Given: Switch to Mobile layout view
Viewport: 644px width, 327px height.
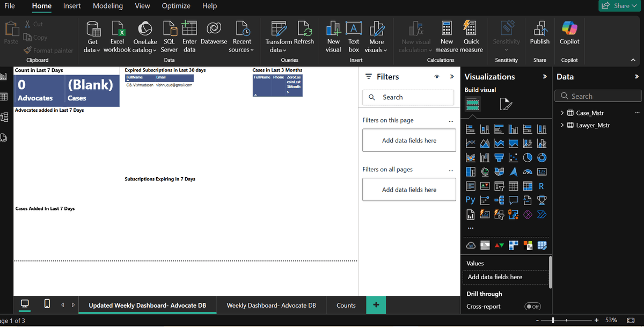Looking at the screenshot, I should (x=47, y=304).
